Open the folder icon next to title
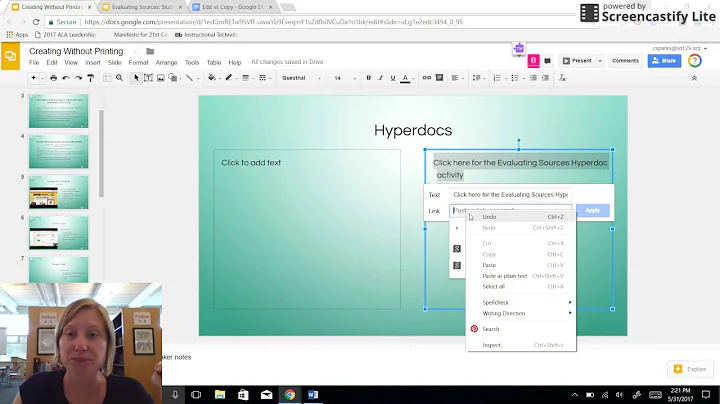The width and height of the screenshot is (720, 404). [150, 51]
